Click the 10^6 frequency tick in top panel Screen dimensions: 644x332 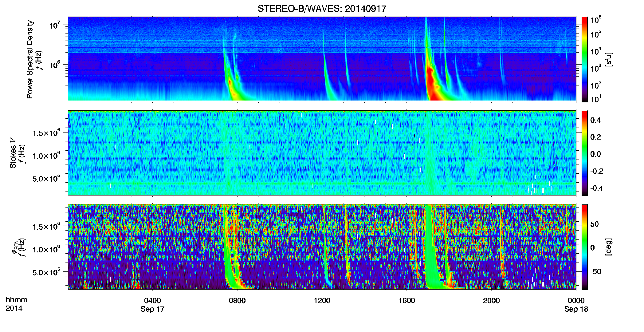(x=55, y=65)
